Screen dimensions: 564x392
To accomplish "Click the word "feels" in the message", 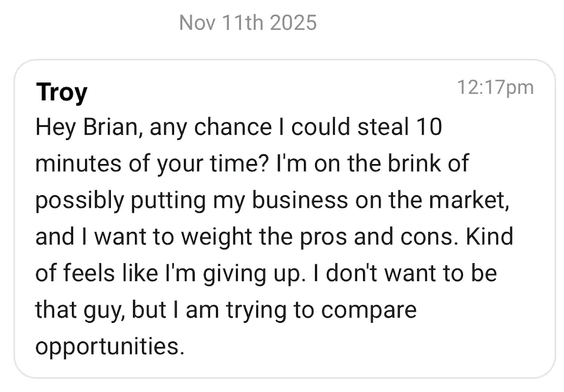I will point(94,273).
